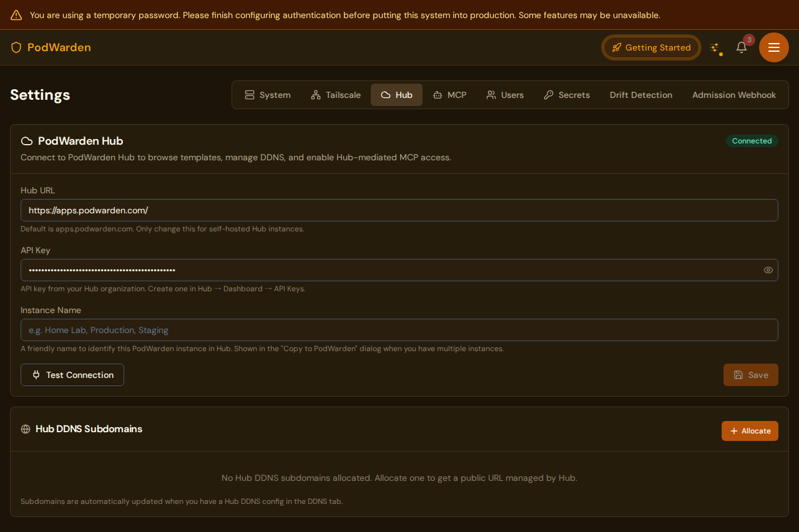The image size is (799, 532).
Task: Click the warning triangle in the banner
Action: point(16,14)
